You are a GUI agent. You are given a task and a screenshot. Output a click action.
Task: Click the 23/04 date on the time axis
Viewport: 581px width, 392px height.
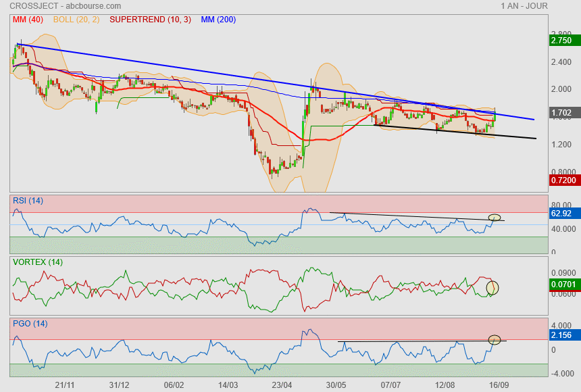pos(282,385)
